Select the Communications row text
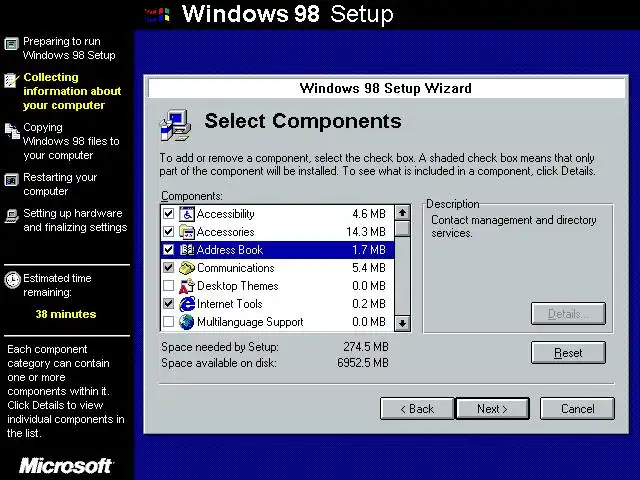Image resolution: width=640 pixels, height=480 pixels. coord(236,268)
